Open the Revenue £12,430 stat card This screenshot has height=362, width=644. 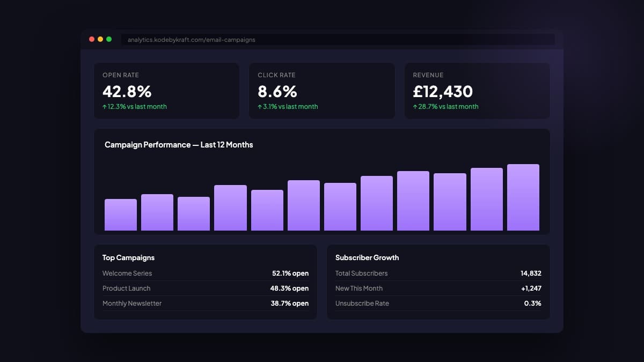[477, 91]
